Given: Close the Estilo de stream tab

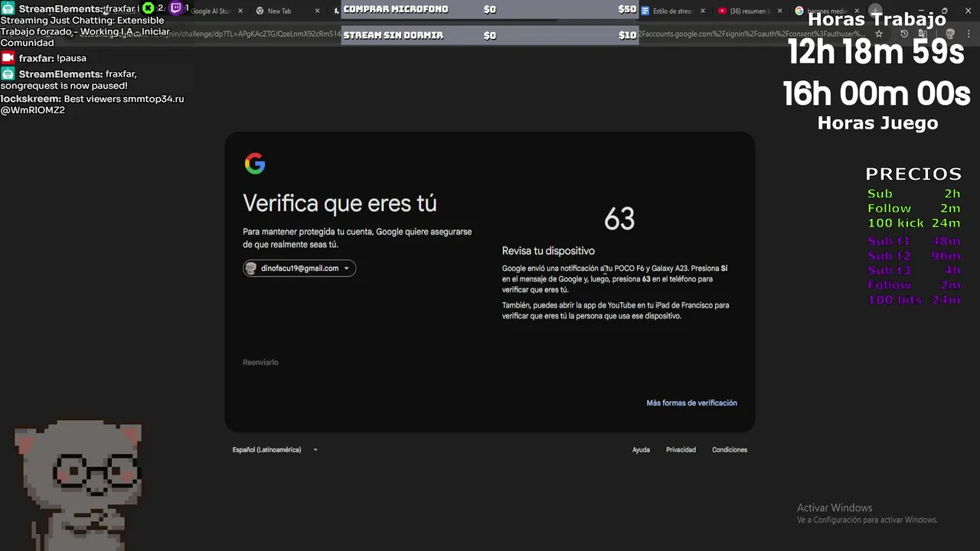Looking at the screenshot, I should click(703, 11).
